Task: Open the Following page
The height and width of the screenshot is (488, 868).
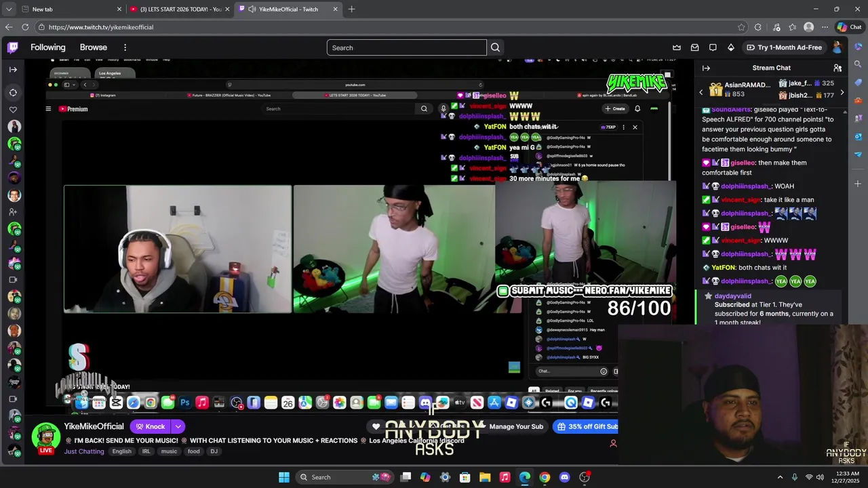Action: [x=47, y=47]
